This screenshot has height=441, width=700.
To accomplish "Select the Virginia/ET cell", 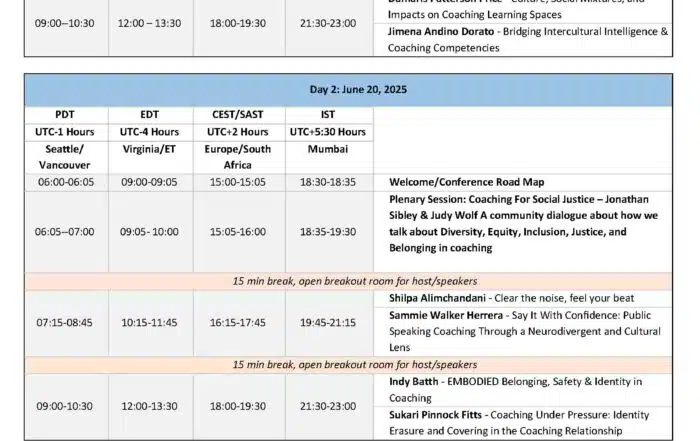I will click(150, 157).
